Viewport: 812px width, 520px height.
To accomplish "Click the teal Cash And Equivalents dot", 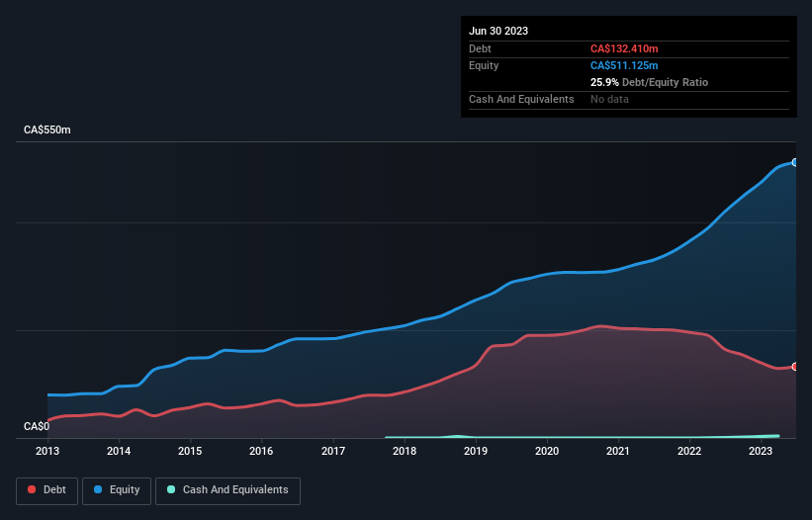I will pyautogui.click(x=171, y=489).
